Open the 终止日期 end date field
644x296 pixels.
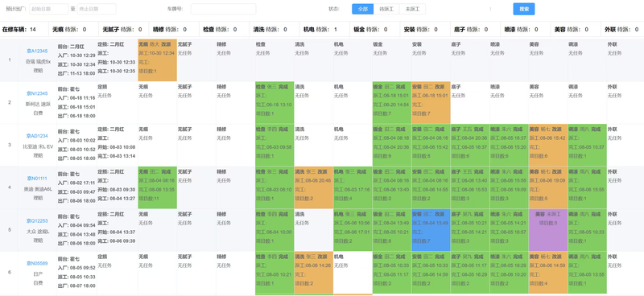click(97, 9)
